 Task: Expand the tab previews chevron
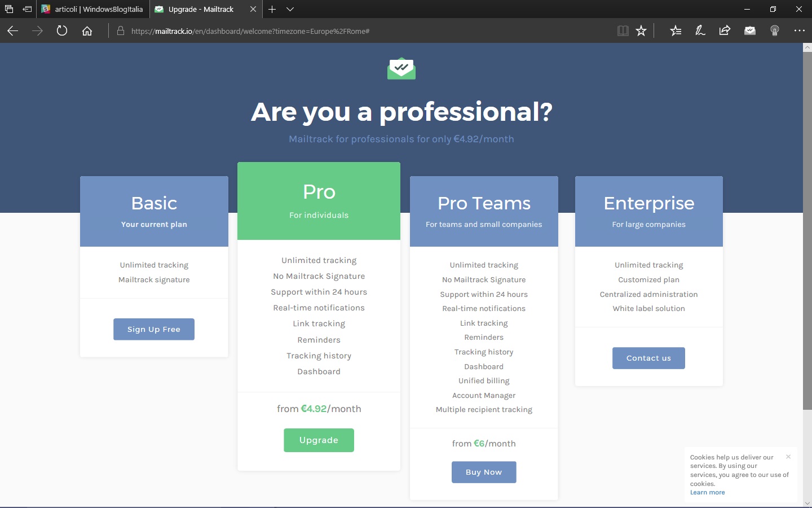point(290,9)
